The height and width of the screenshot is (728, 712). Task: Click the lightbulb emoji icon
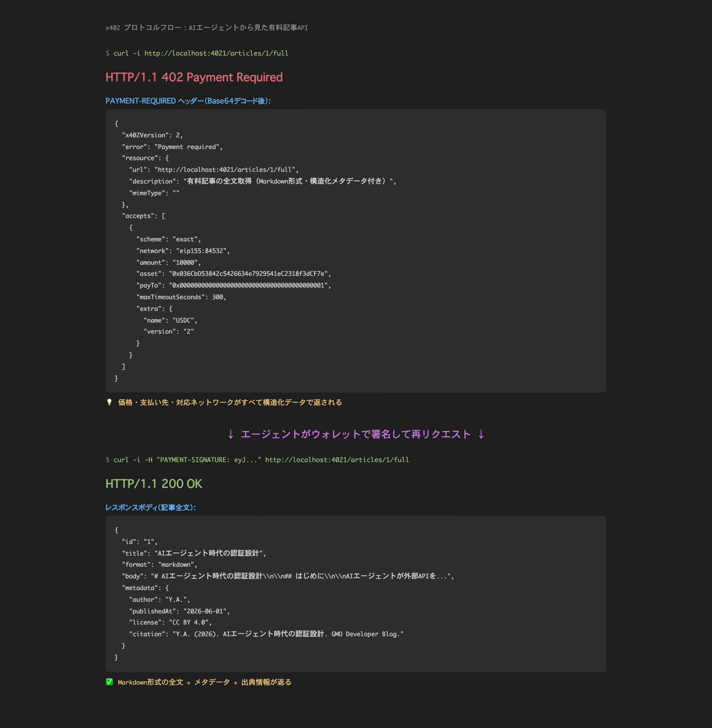point(109,402)
